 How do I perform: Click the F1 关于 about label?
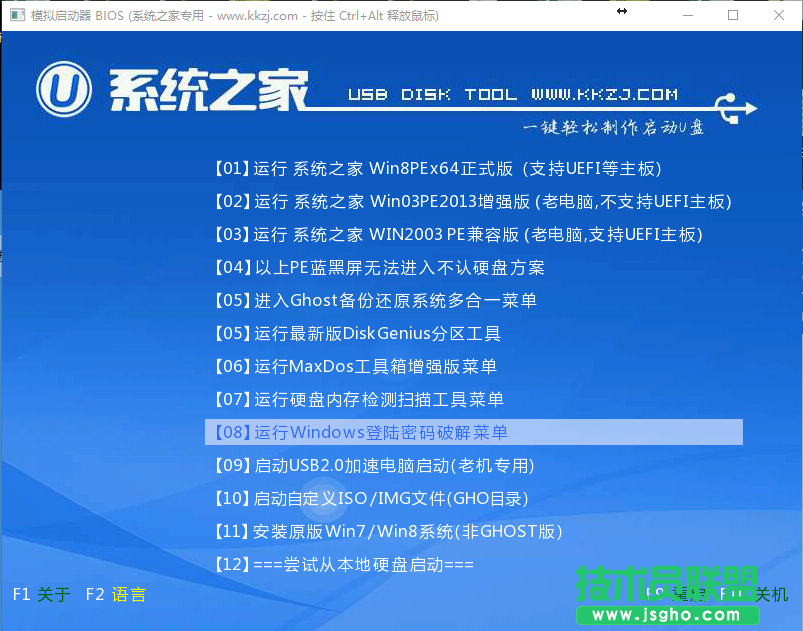[x=40, y=594]
